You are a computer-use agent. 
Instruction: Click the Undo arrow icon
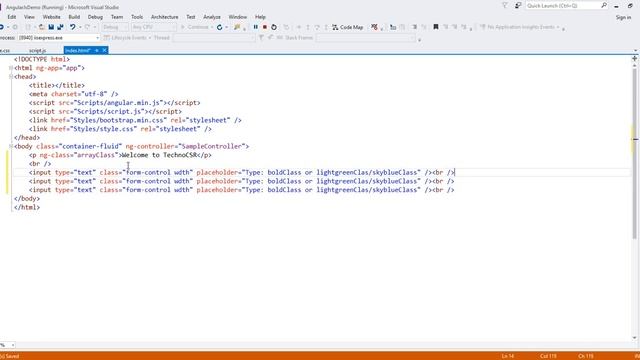[72, 27]
